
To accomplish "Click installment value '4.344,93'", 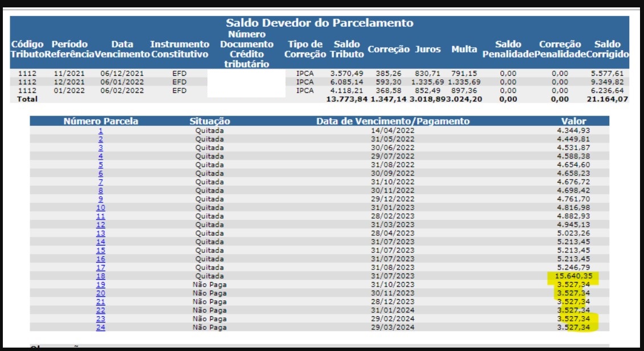I will pos(573,130).
